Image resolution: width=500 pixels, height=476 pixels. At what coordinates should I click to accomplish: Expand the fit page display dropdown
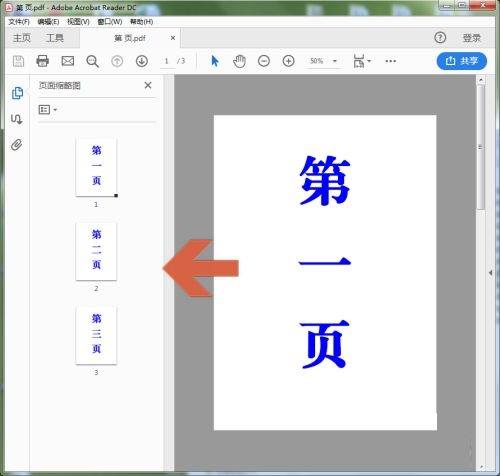[362, 61]
